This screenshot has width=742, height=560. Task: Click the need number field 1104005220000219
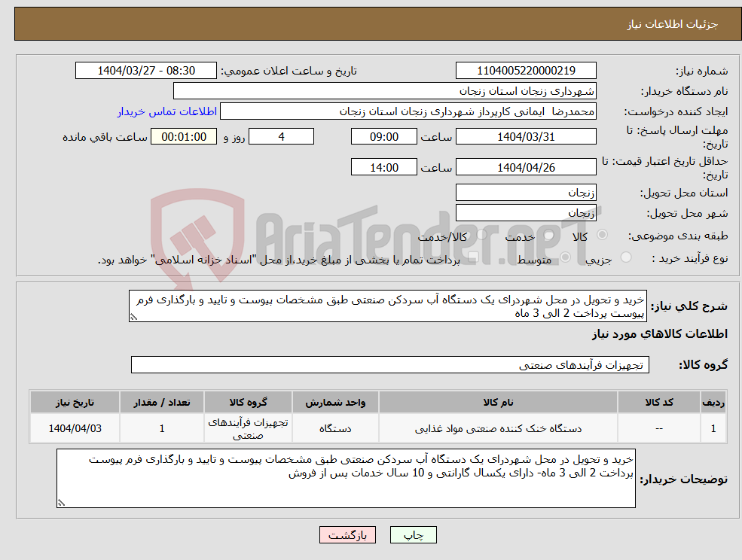(x=525, y=70)
